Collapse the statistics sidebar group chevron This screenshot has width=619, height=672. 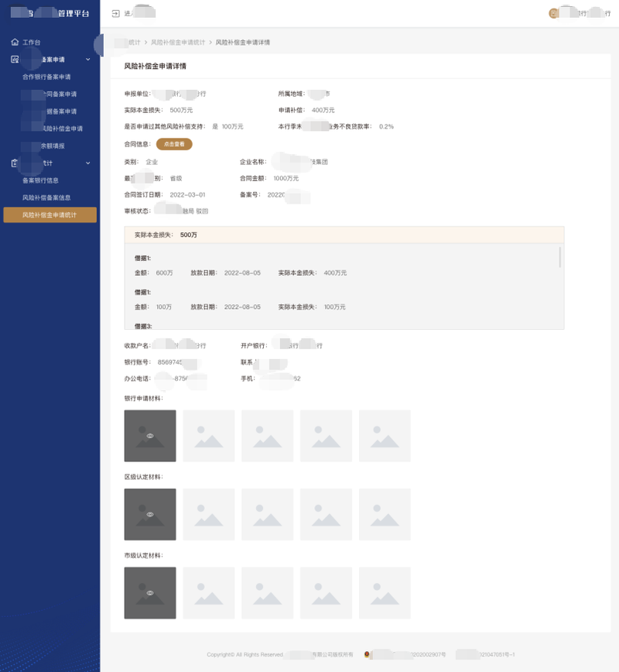[x=87, y=163]
